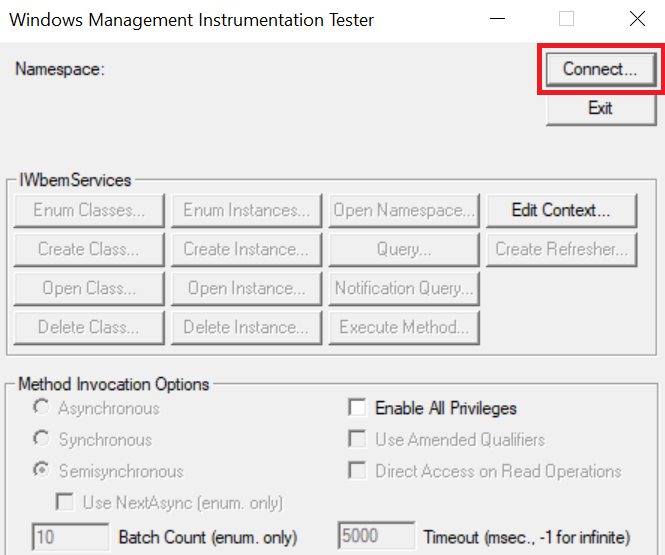This screenshot has height=555, width=665.
Task: Click the Connect... button
Action: [600, 69]
